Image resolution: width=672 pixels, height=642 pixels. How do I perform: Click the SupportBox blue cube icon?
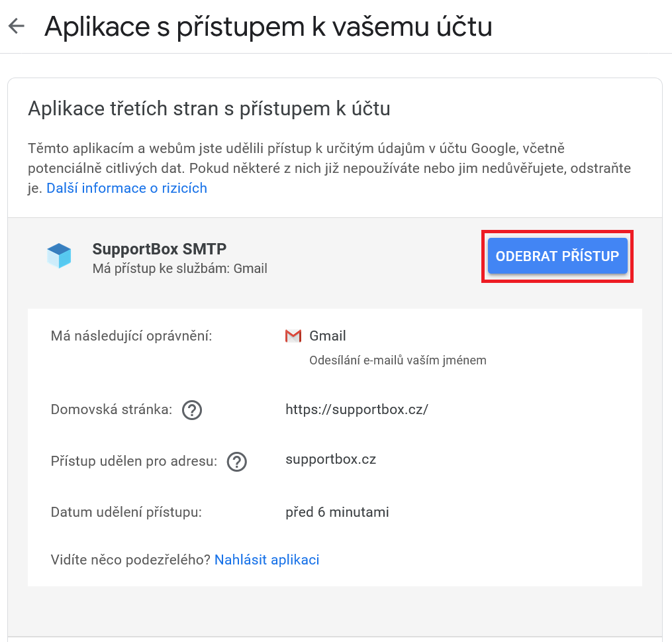pyautogui.click(x=59, y=256)
